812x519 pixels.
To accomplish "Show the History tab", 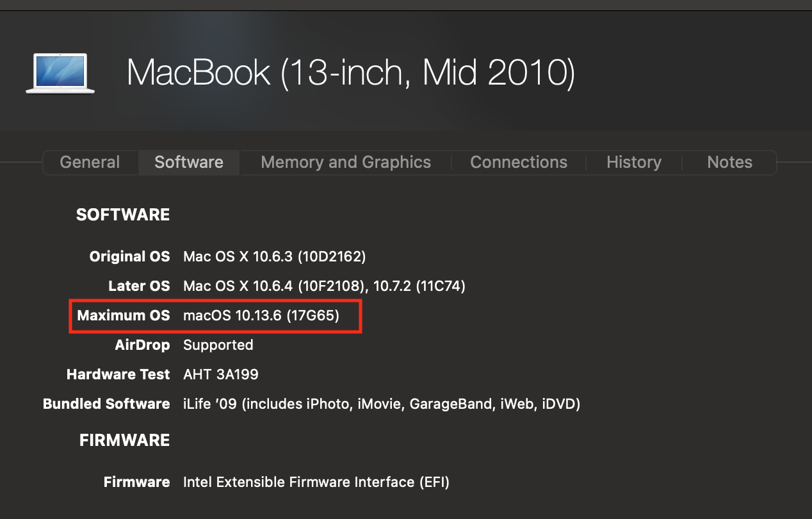I will [634, 162].
